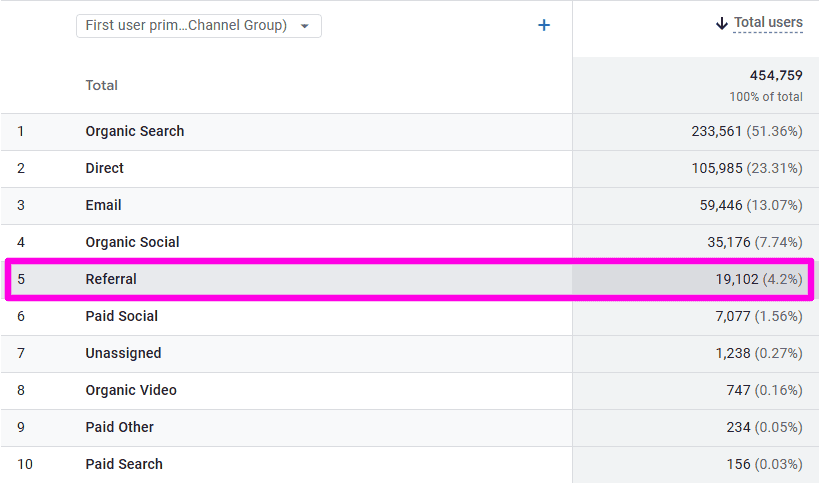Click the plus icon to add dimension
This screenshot has height=484, width=819.
[x=544, y=25]
